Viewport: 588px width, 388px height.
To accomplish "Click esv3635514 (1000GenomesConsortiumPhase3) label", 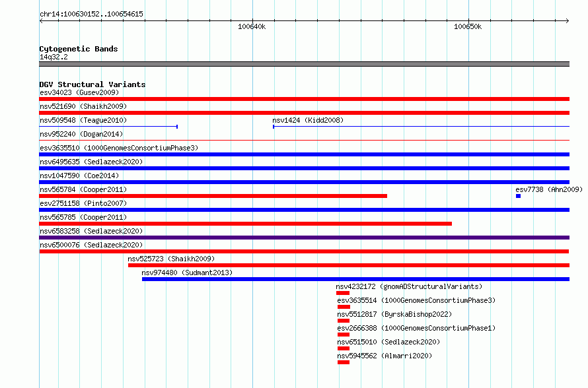I will click(x=416, y=300).
